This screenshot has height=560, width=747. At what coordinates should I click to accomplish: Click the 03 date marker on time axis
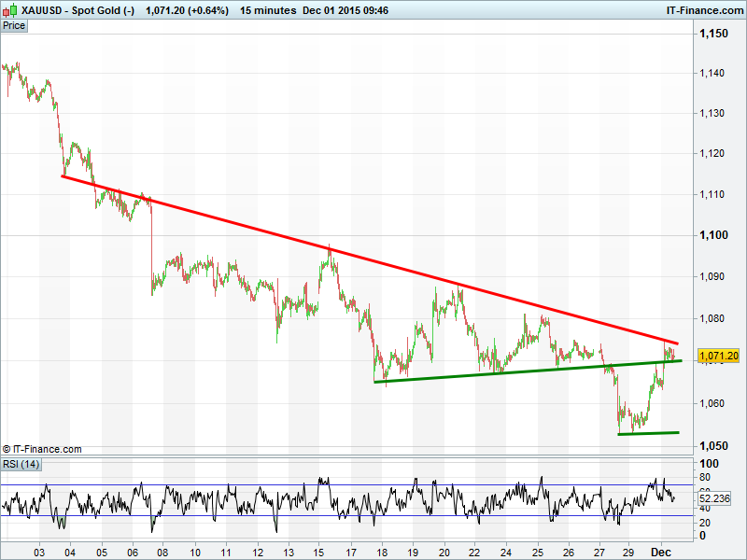click(x=38, y=553)
